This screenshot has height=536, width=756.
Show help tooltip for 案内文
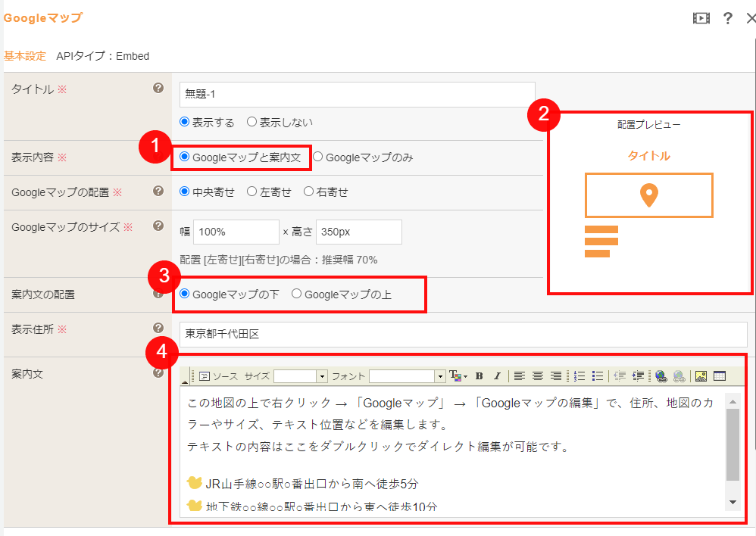[158, 372]
